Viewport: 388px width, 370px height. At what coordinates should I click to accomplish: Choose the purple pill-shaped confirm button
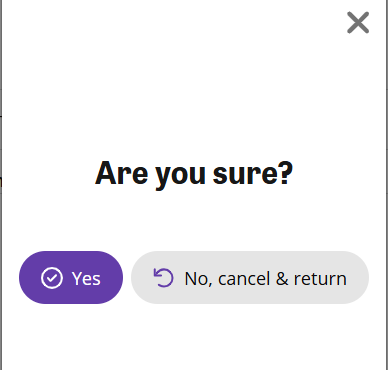(x=71, y=277)
